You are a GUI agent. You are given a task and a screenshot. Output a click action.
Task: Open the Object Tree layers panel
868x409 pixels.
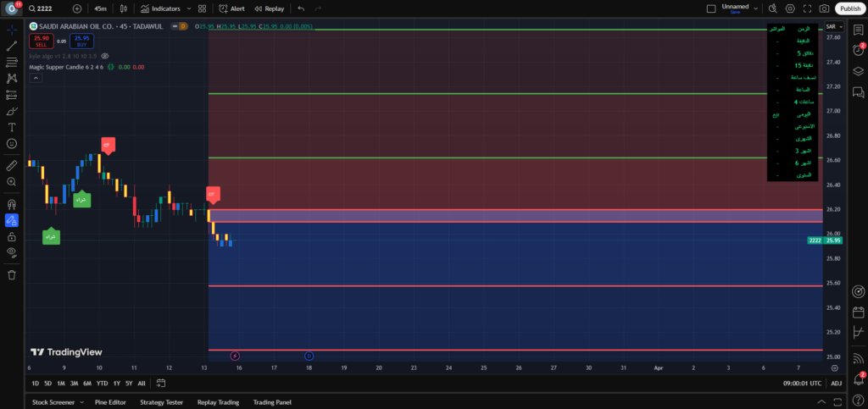(858, 71)
